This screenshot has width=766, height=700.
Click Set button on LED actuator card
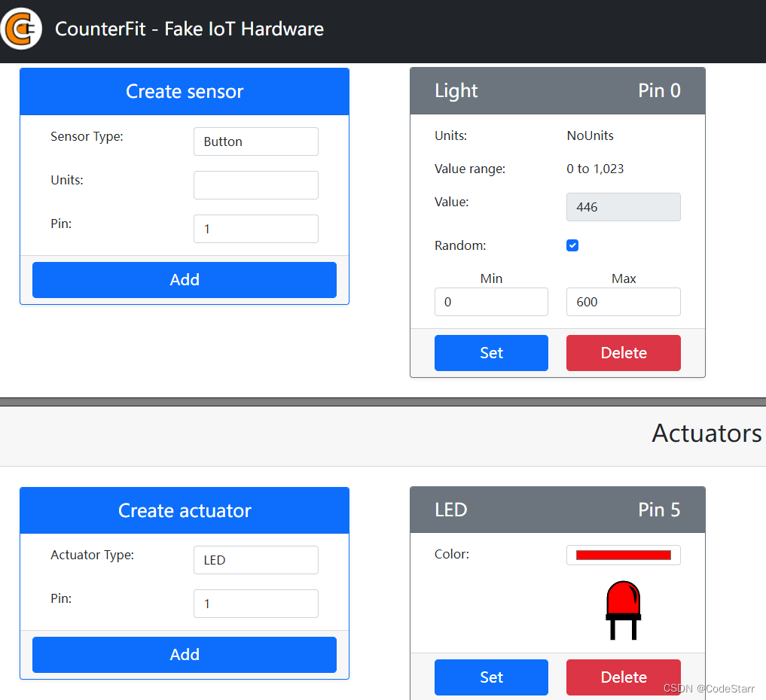pyautogui.click(x=491, y=677)
